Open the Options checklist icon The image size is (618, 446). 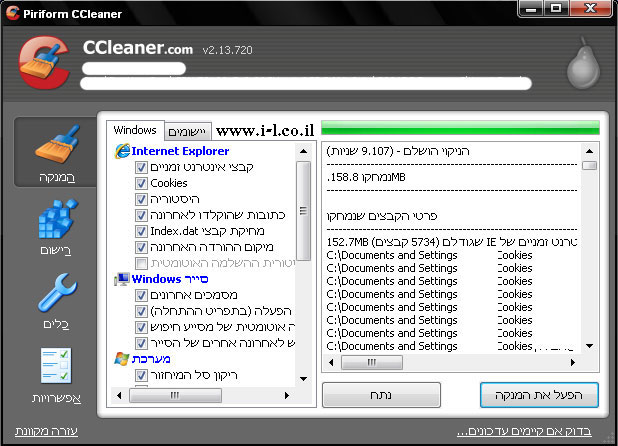point(56,368)
